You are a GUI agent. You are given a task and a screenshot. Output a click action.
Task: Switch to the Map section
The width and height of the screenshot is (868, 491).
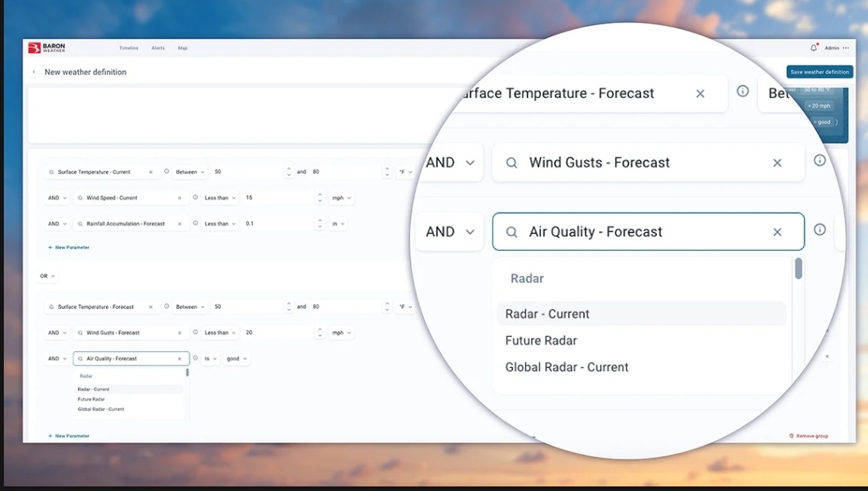tap(183, 47)
